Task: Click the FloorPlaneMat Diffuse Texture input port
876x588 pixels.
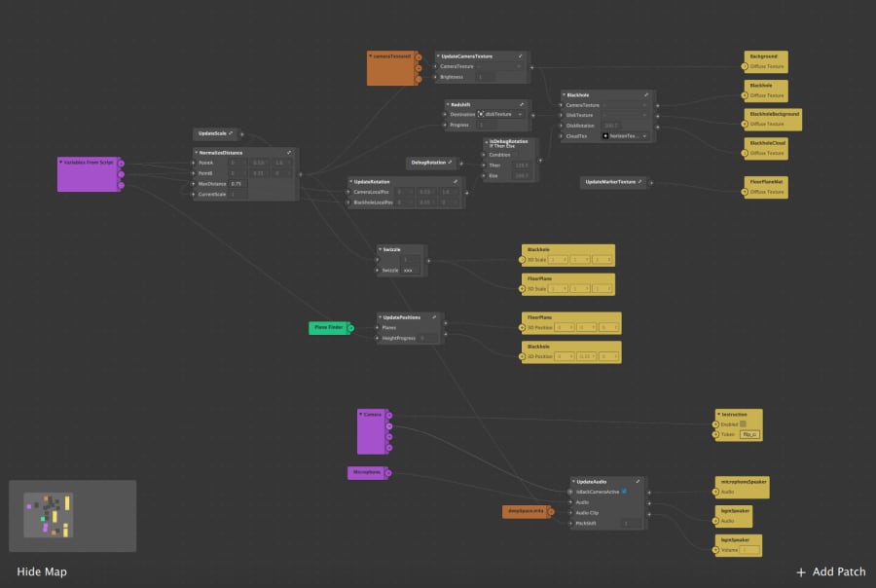Action: (x=745, y=193)
